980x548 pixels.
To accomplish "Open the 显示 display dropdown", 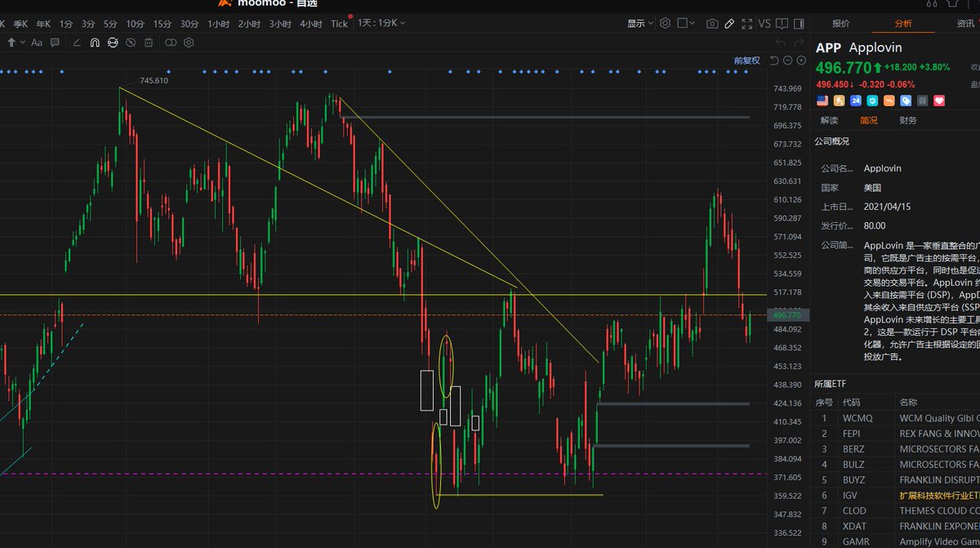I will [639, 24].
